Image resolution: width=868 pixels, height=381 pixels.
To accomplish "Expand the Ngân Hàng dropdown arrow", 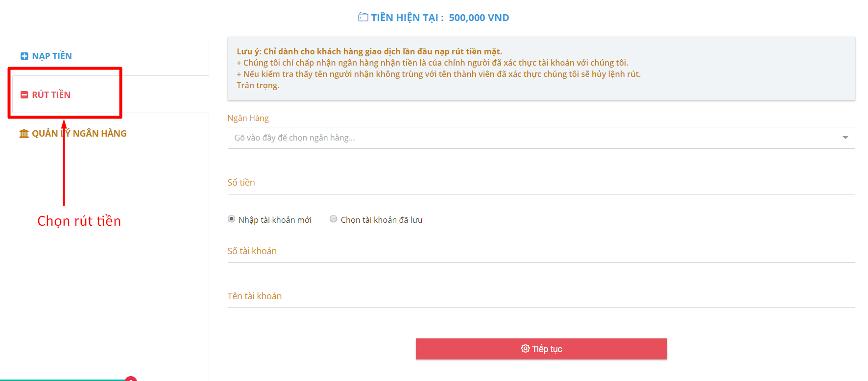I will tap(845, 138).
